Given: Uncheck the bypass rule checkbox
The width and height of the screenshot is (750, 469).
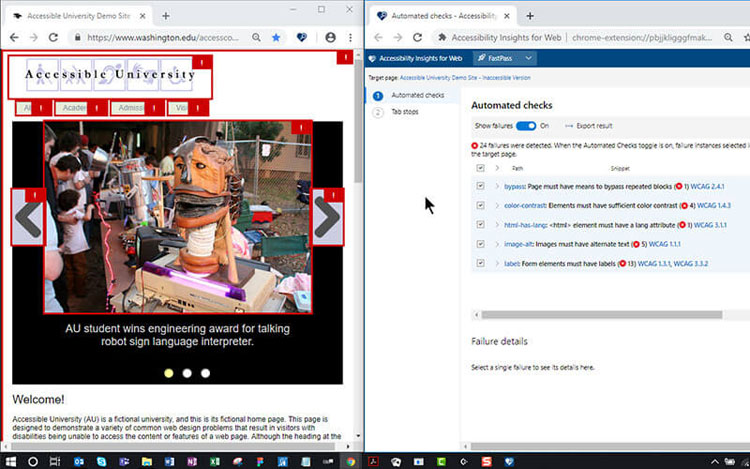Looking at the screenshot, I should pos(481,186).
